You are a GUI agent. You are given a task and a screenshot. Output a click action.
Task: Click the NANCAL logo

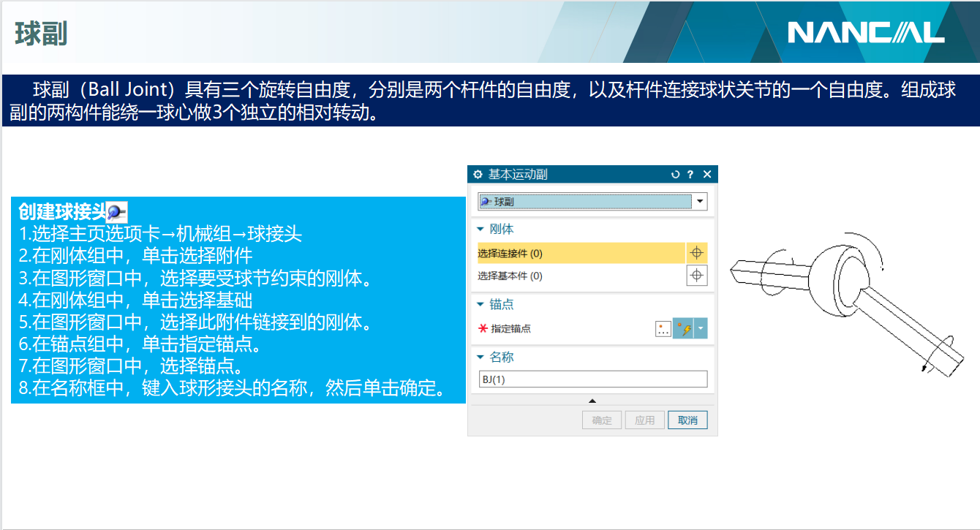point(866,32)
